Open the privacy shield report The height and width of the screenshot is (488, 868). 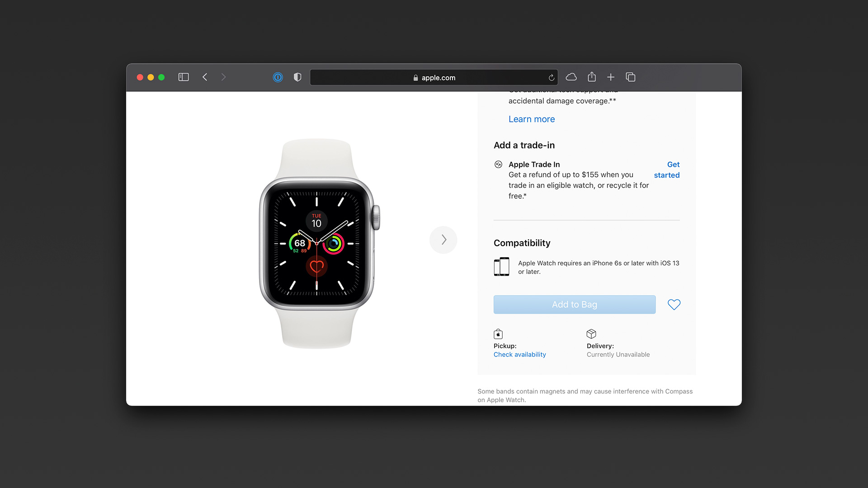(x=297, y=77)
